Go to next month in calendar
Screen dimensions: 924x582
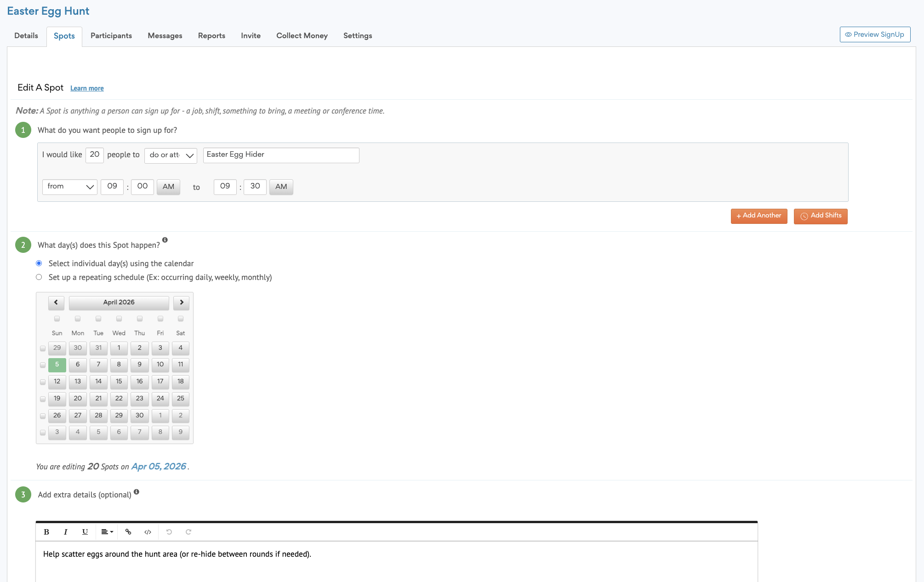click(x=182, y=302)
